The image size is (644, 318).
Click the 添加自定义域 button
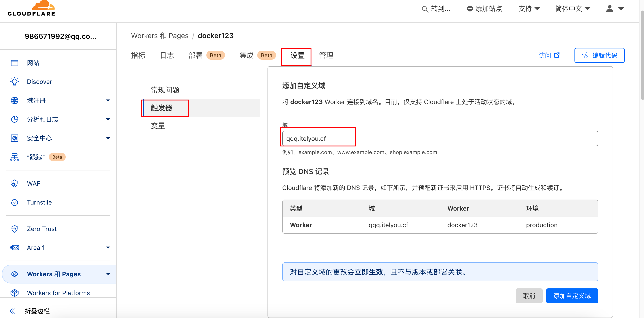pyautogui.click(x=572, y=296)
